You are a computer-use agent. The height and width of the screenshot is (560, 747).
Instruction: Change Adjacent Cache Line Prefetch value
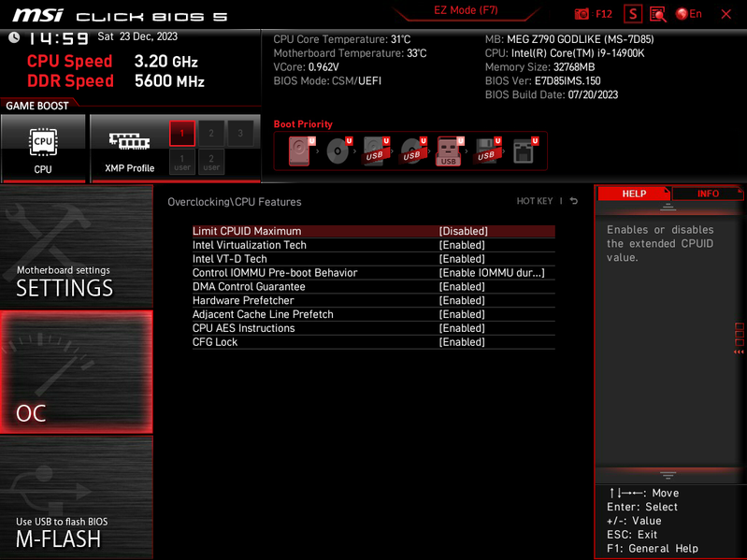462,314
